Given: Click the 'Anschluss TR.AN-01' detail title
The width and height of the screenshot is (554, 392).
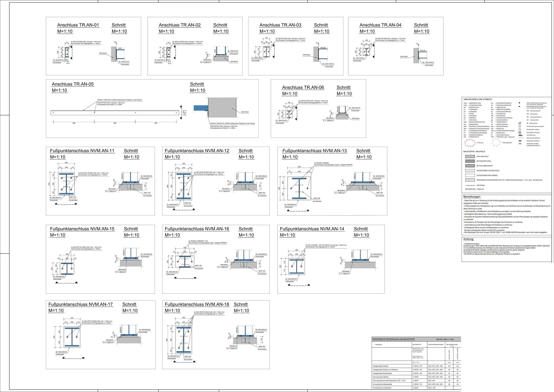Looking at the screenshot, I should (78, 25).
